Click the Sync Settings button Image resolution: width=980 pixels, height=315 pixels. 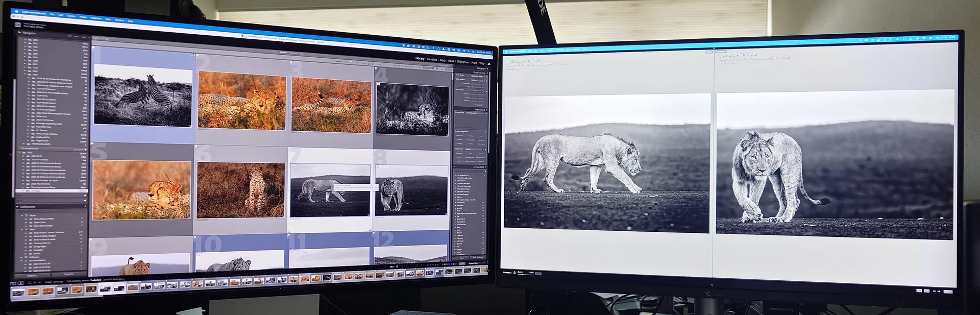click(477, 258)
